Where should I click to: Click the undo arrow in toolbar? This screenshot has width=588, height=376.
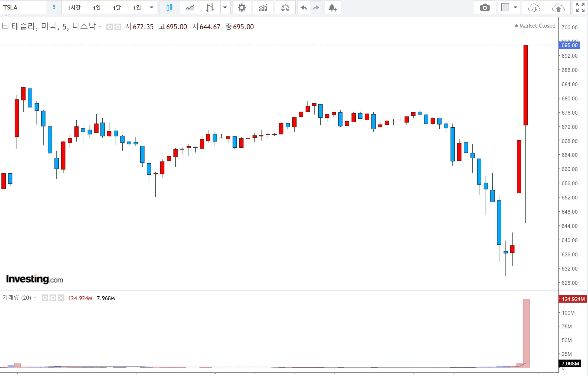click(x=304, y=7)
